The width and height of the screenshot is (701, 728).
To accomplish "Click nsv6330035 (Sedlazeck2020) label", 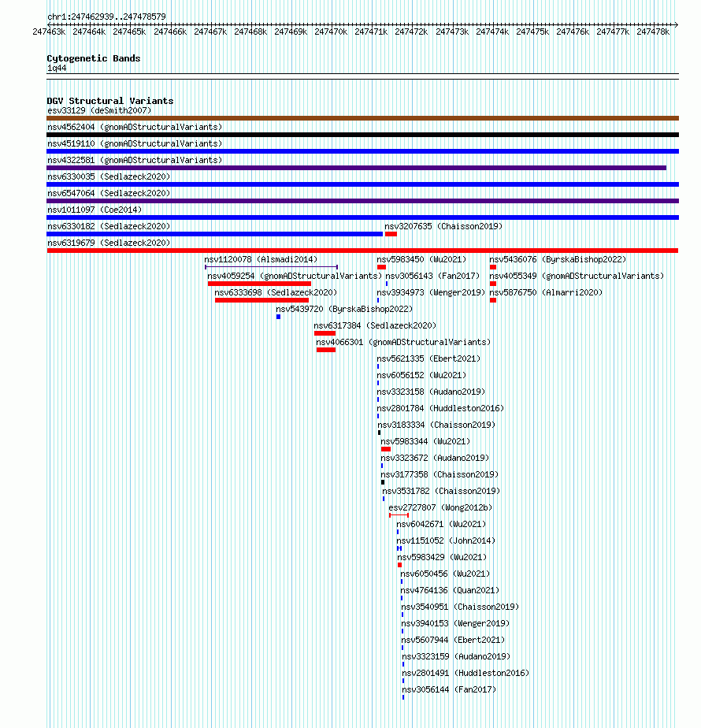I will pyautogui.click(x=109, y=177).
